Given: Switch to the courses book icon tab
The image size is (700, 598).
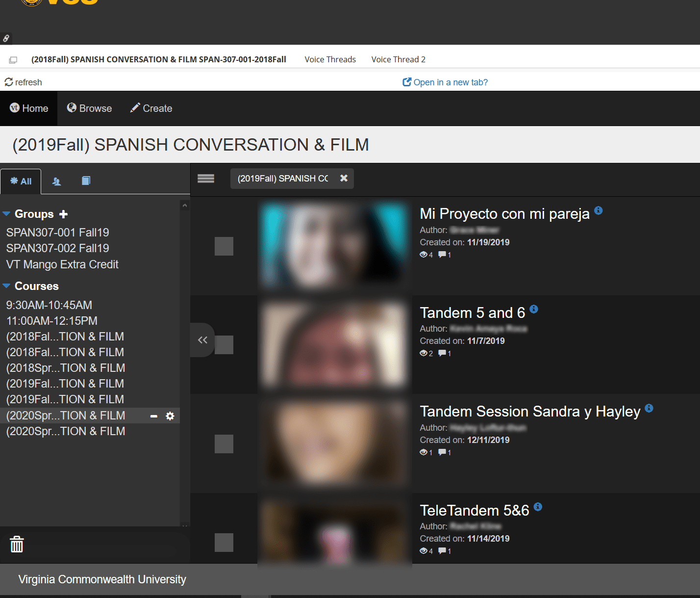Looking at the screenshot, I should tap(86, 181).
